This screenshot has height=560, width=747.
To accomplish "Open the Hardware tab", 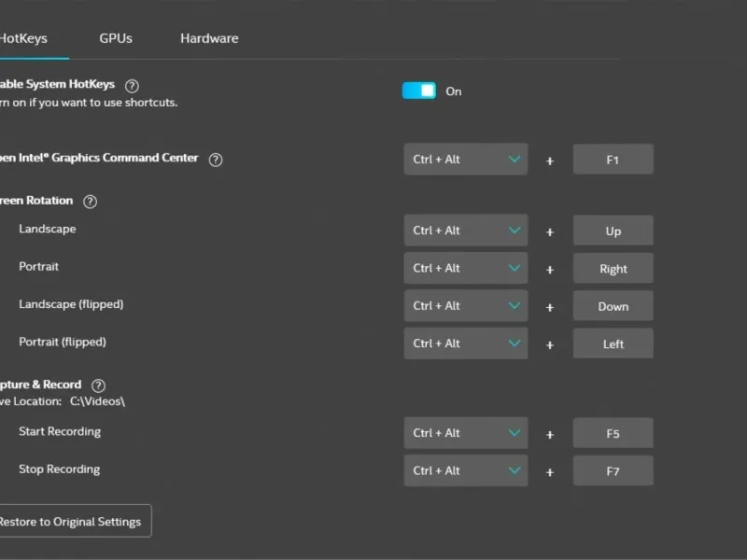I will point(209,38).
